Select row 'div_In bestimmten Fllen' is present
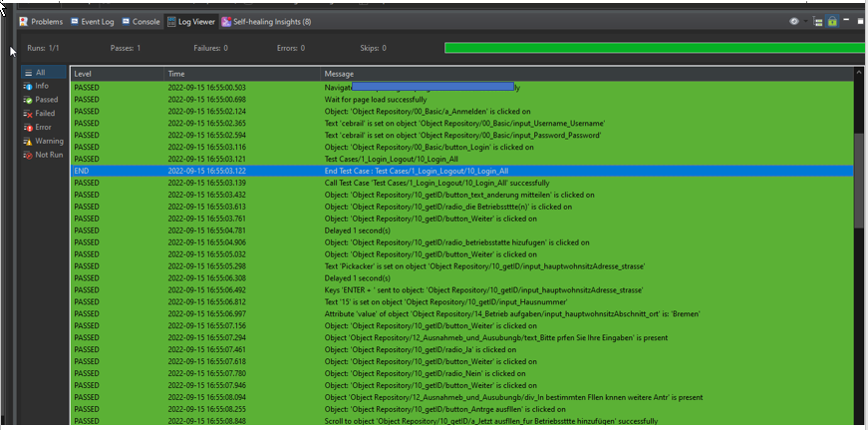Image resolution: width=868 pixels, height=430 pixels. (x=462, y=397)
